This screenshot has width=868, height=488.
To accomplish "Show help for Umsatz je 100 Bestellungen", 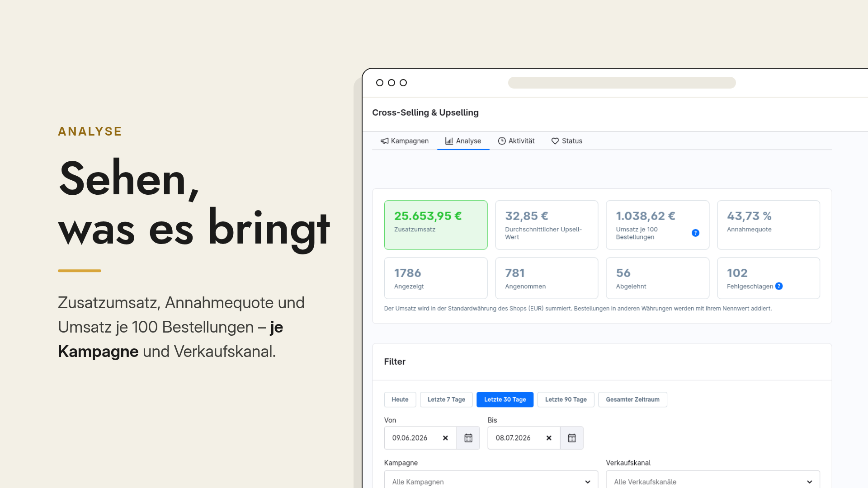I will [x=695, y=233].
